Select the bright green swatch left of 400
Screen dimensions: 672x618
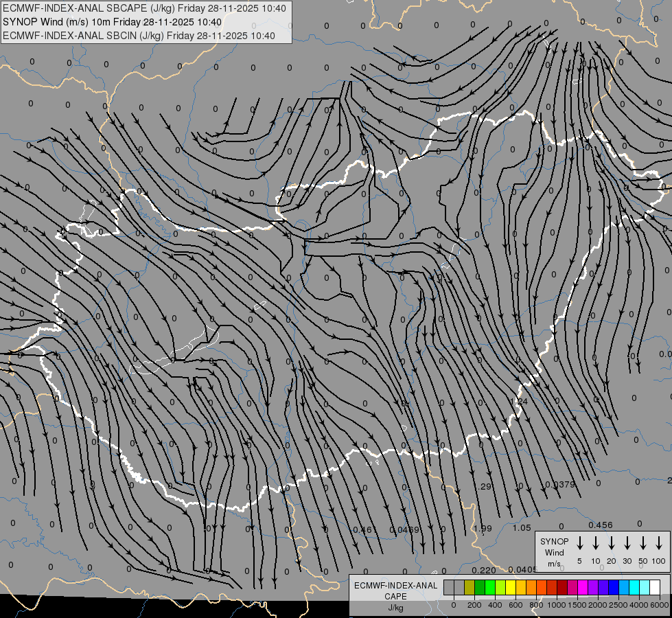(490, 587)
